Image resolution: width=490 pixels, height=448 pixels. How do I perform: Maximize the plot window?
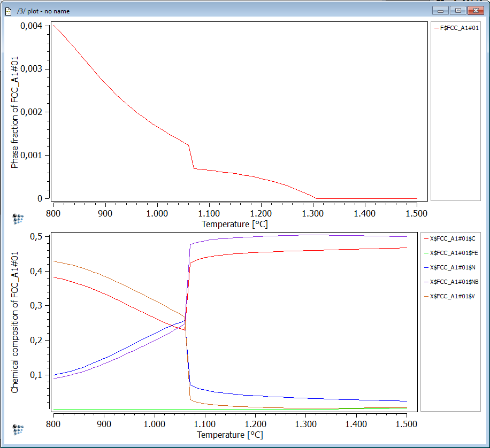(457, 10)
